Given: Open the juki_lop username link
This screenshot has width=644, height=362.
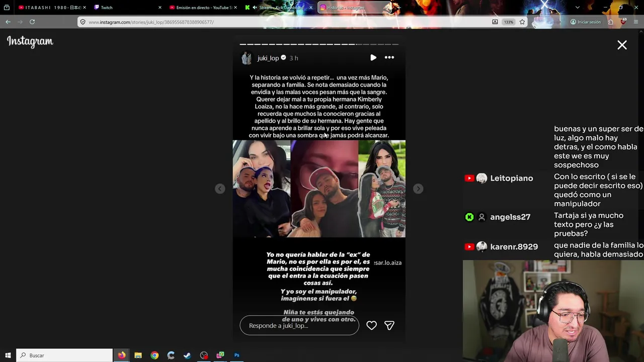Looking at the screenshot, I should (268, 58).
